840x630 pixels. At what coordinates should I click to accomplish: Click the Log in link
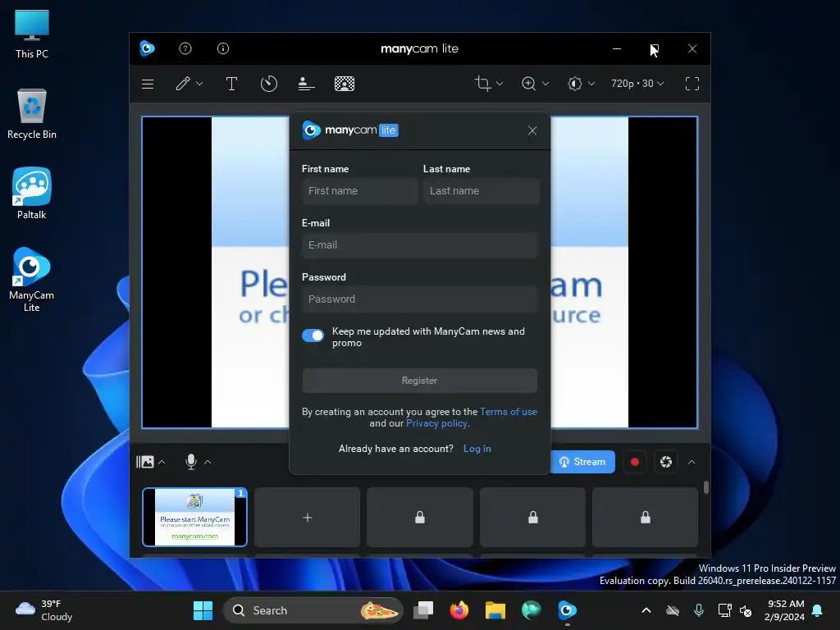coord(477,449)
